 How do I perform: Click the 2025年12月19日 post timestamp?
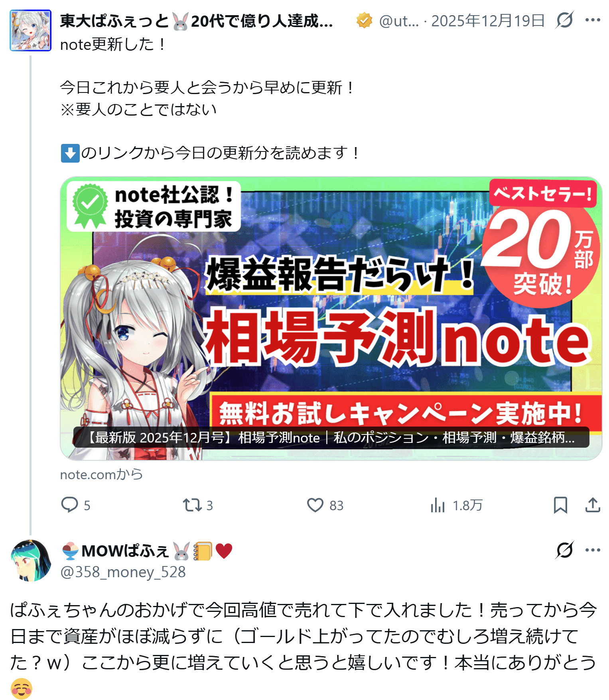488,21
